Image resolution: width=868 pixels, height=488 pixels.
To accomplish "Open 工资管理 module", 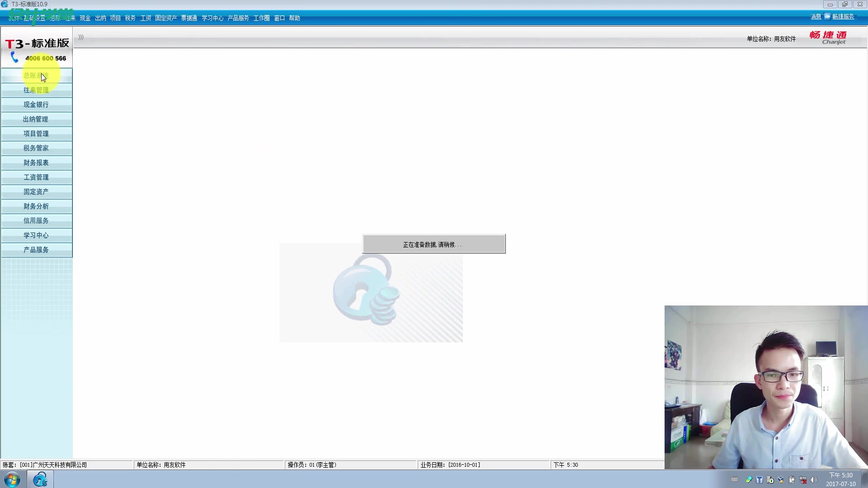I will point(36,177).
